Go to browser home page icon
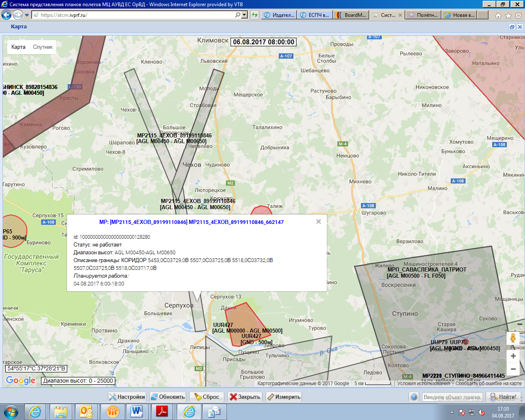 coord(498,16)
